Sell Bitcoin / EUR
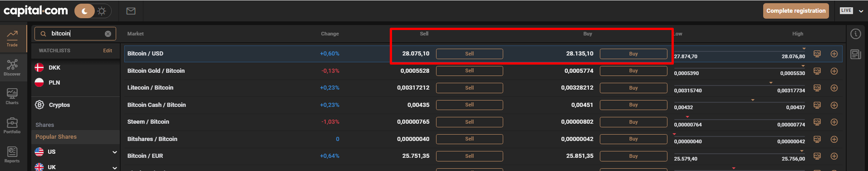The image size is (868, 171). 469,156
